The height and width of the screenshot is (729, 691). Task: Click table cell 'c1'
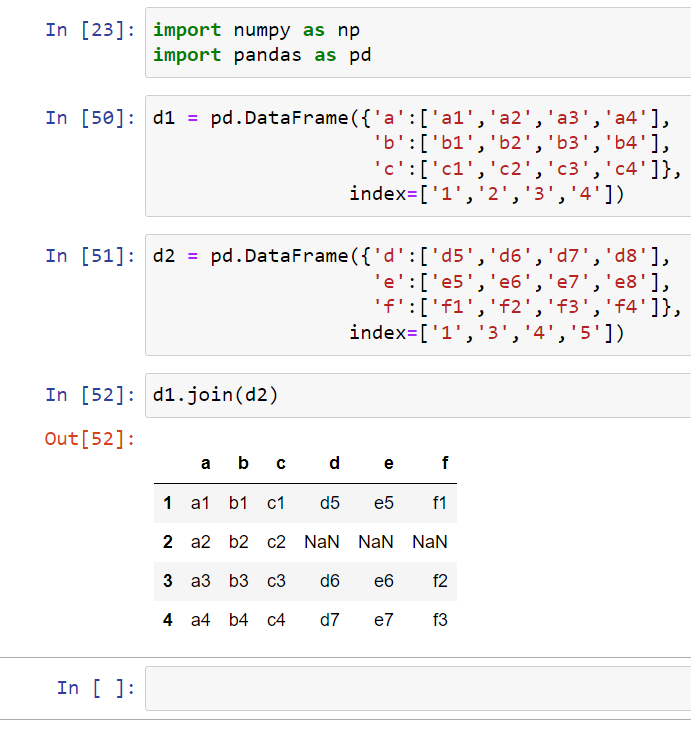pyautogui.click(x=276, y=503)
